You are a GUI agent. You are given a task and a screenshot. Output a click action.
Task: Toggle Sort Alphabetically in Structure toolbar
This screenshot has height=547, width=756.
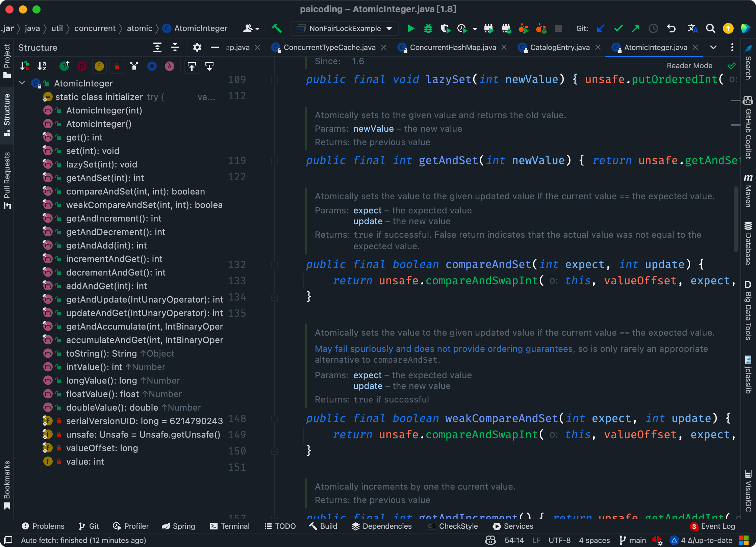coord(42,66)
